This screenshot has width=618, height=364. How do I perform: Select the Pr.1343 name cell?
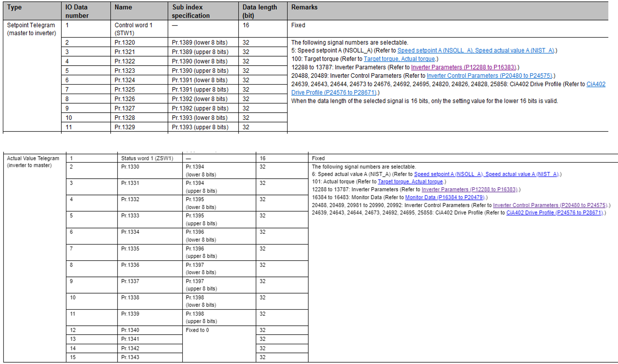click(x=150, y=357)
